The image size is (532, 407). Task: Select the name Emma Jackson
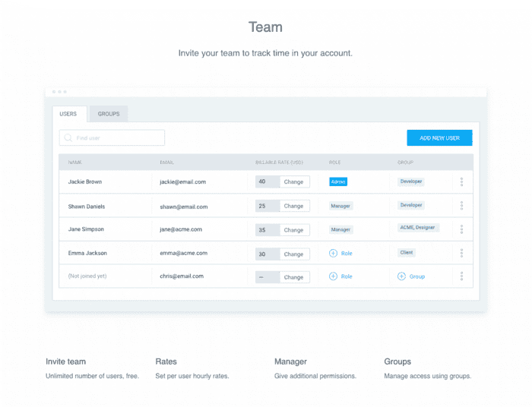coord(87,253)
